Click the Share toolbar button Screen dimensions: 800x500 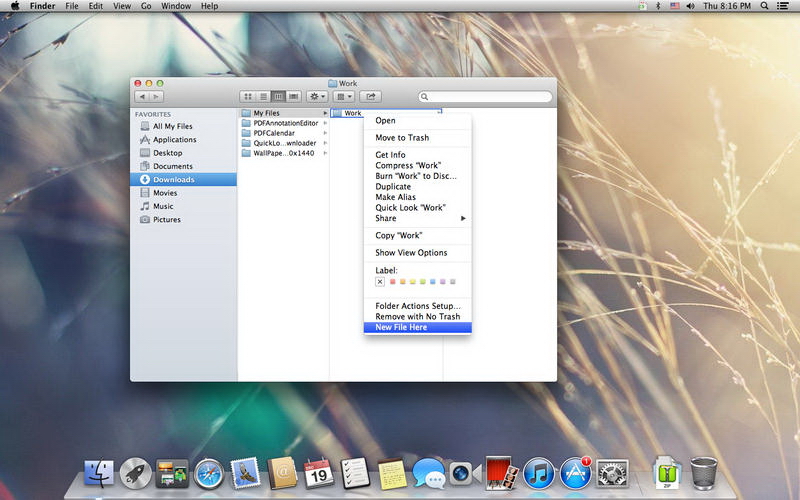coord(371,96)
